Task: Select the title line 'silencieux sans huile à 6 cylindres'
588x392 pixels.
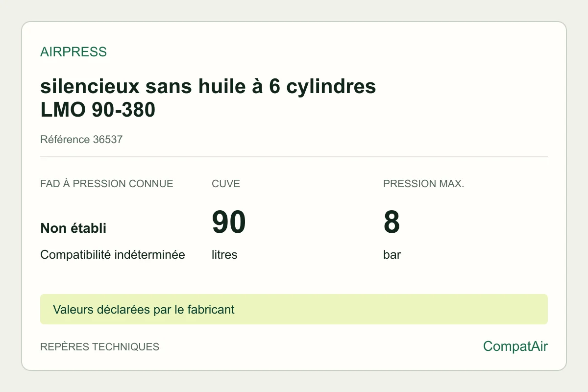Action: [208, 86]
